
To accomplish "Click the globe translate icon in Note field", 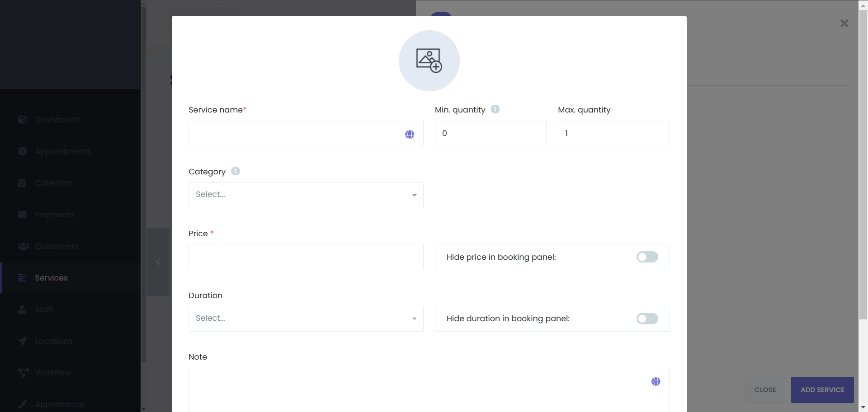I will click(x=656, y=382).
